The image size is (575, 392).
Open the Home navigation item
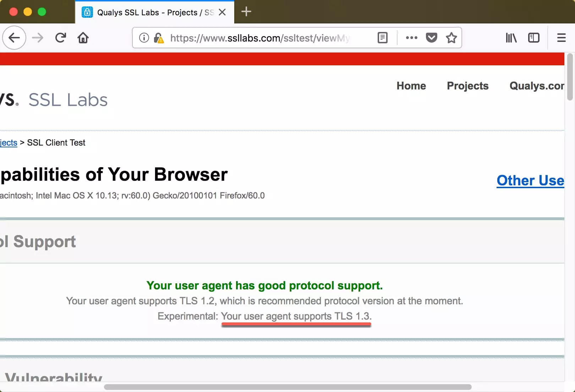[x=411, y=86]
